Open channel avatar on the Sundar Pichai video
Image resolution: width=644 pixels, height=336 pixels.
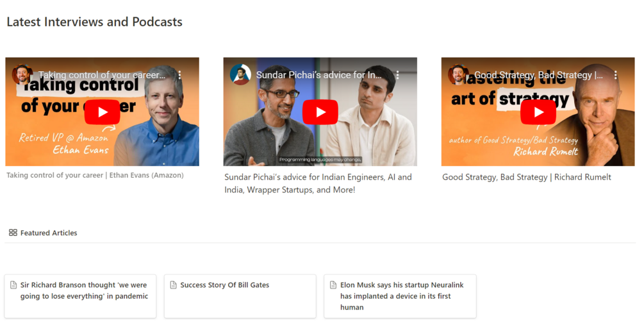pyautogui.click(x=241, y=75)
